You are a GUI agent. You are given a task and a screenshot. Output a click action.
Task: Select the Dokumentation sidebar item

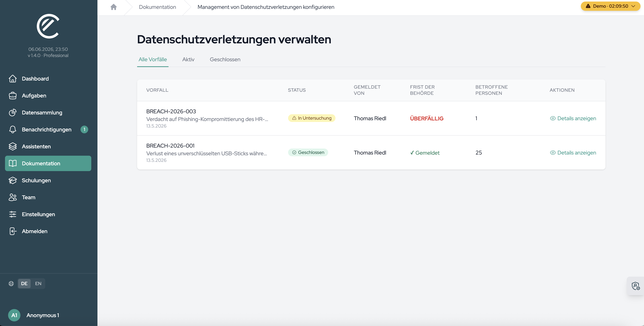pos(48,163)
